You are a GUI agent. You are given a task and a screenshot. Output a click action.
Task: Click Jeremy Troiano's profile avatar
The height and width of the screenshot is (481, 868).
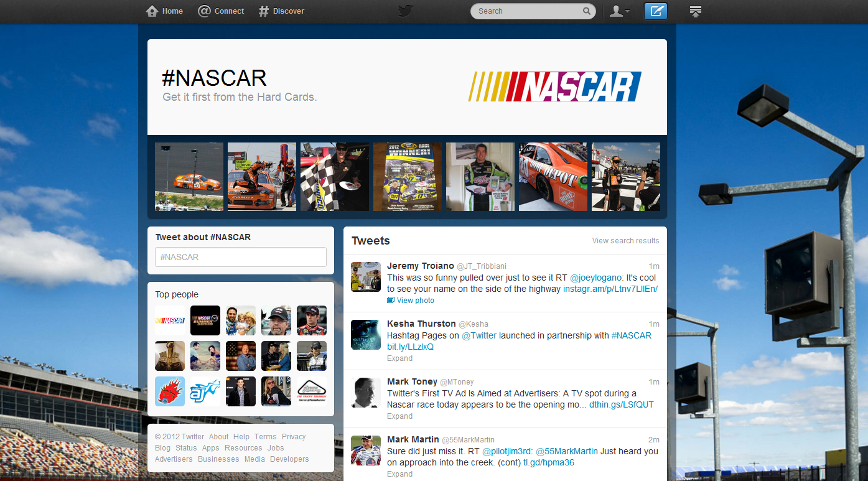click(366, 277)
